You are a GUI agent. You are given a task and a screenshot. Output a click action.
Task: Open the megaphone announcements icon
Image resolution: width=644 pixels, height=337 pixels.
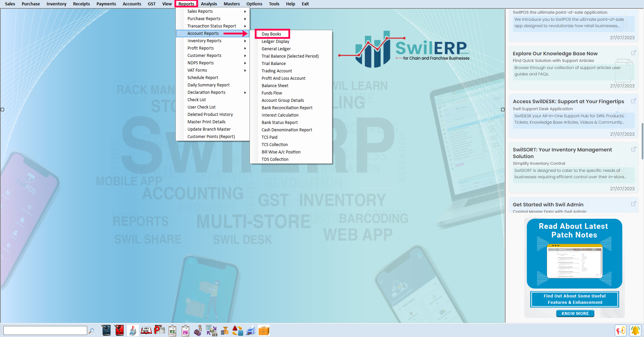621,331
